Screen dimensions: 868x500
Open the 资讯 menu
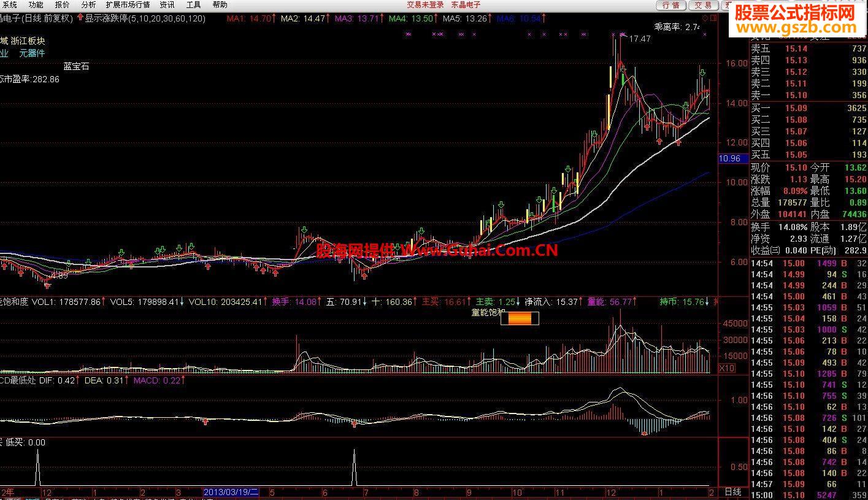click(167, 5)
